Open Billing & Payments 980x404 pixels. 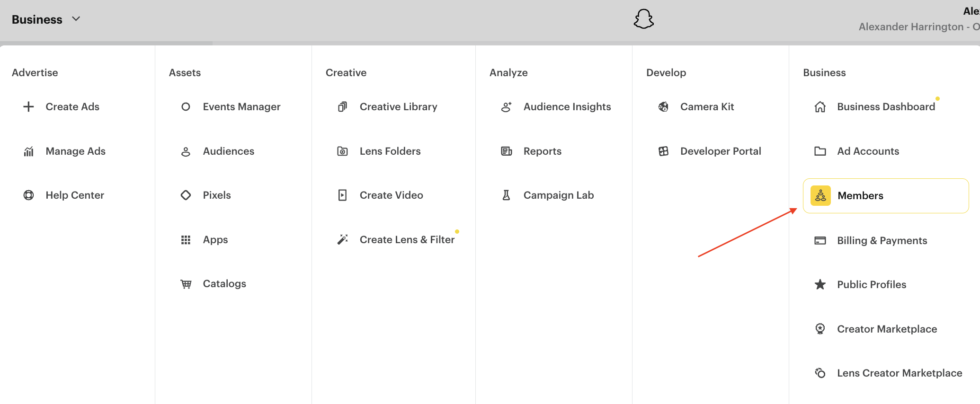click(x=882, y=241)
